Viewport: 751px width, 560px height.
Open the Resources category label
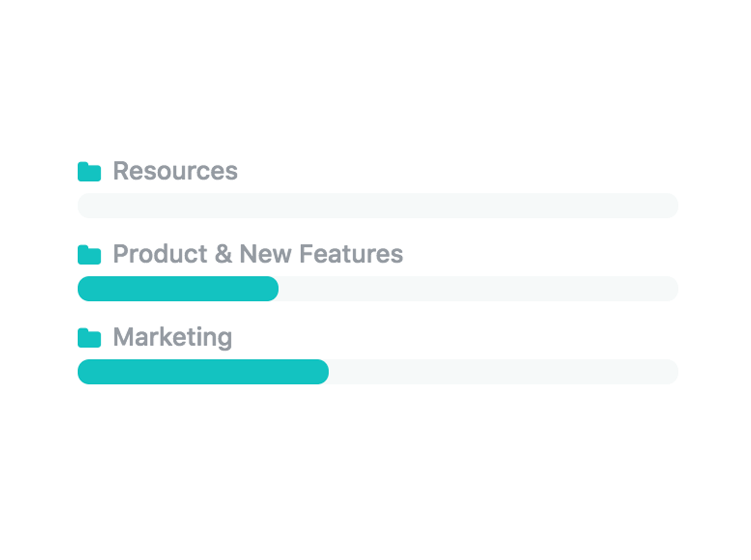pyautogui.click(x=175, y=171)
